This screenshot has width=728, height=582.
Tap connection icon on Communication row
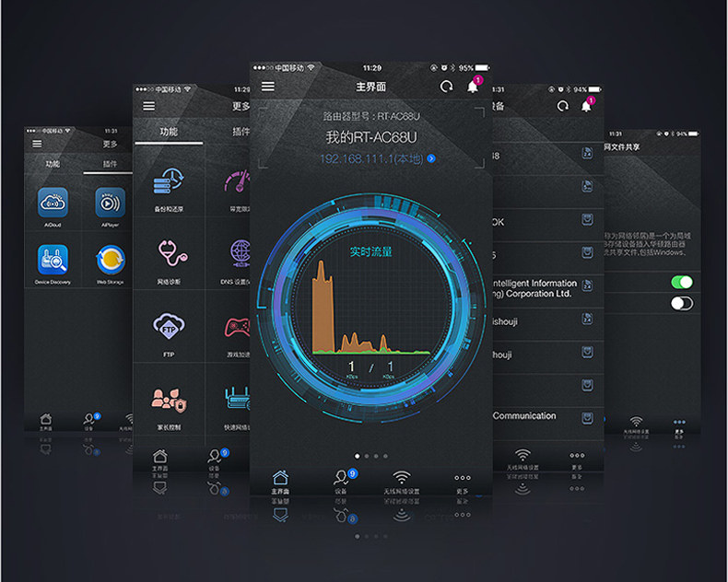587,418
